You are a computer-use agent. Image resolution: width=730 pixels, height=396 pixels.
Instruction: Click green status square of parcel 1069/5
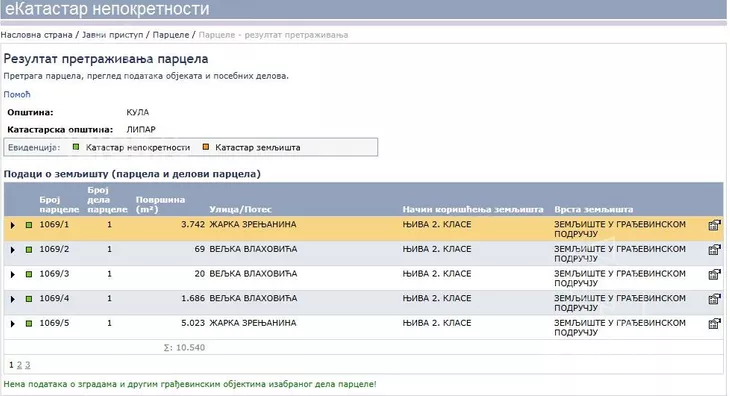pos(29,323)
